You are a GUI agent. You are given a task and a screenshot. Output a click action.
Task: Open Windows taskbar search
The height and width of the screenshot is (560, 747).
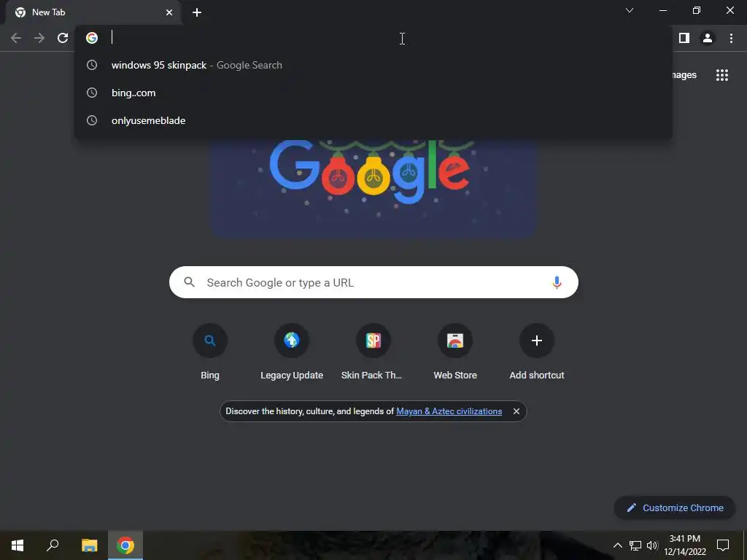click(53, 545)
